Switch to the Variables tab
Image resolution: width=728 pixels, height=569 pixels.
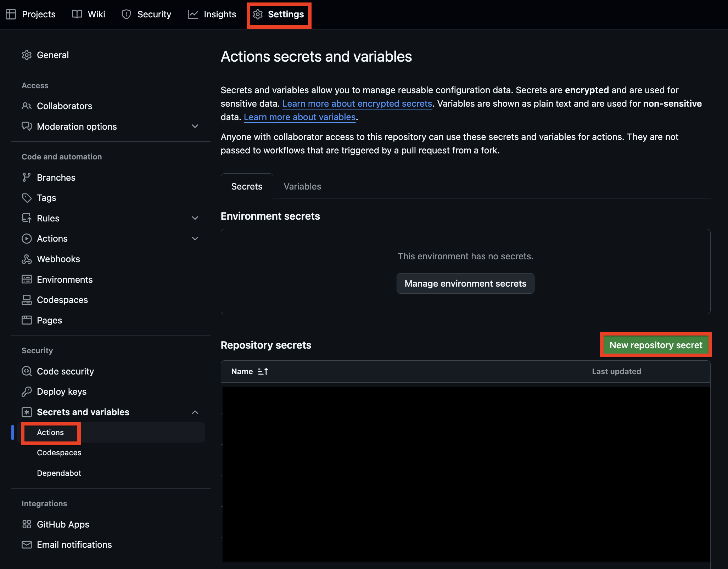302,186
